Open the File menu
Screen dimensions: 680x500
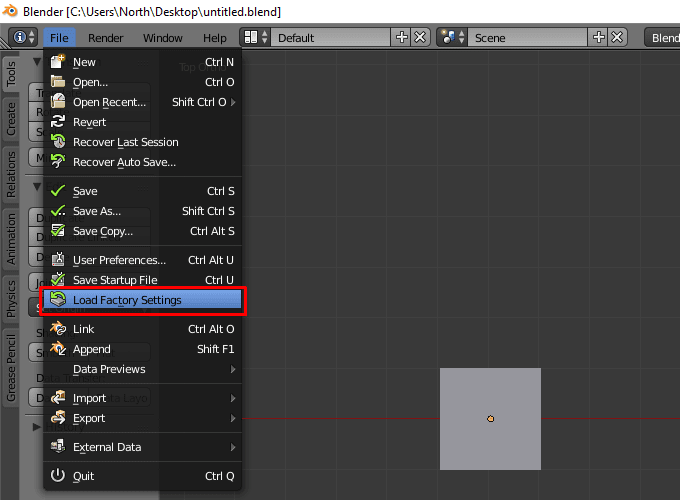59,38
